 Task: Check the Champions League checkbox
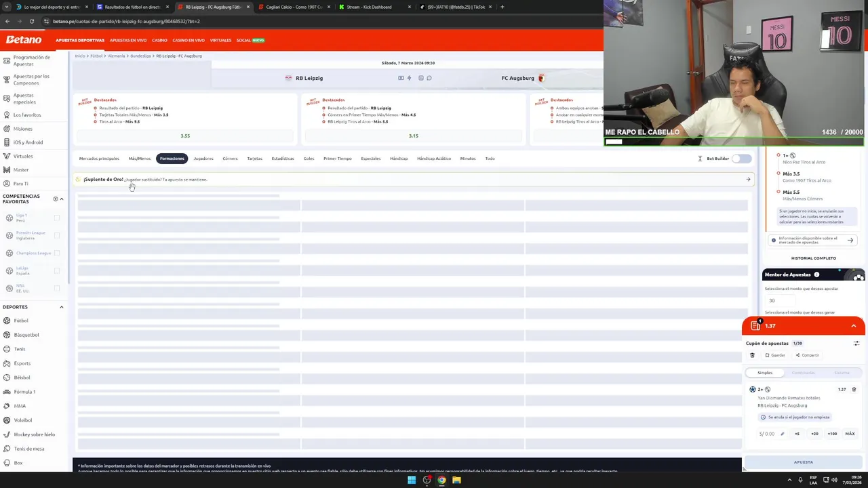(57, 253)
